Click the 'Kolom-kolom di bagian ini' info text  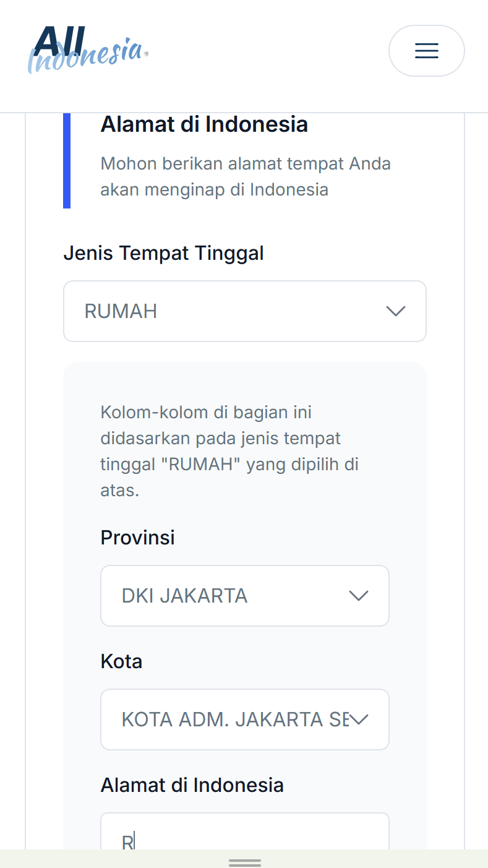coord(229,451)
